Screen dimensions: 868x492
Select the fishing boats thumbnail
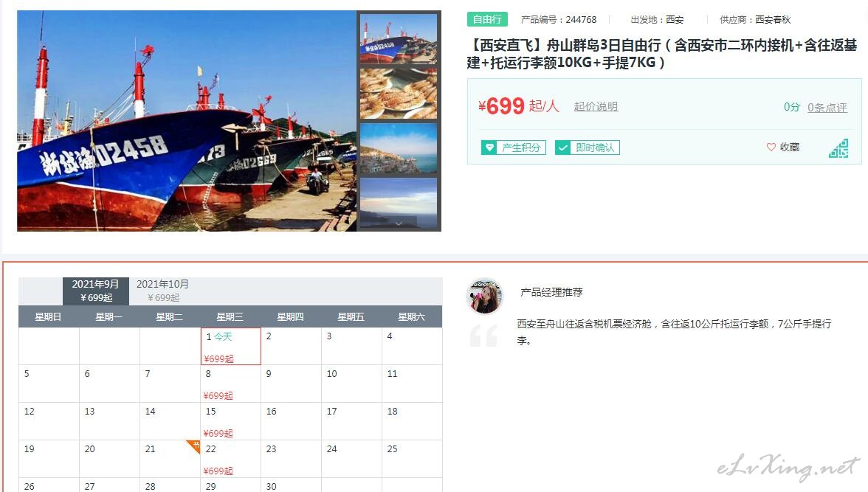point(399,39)
